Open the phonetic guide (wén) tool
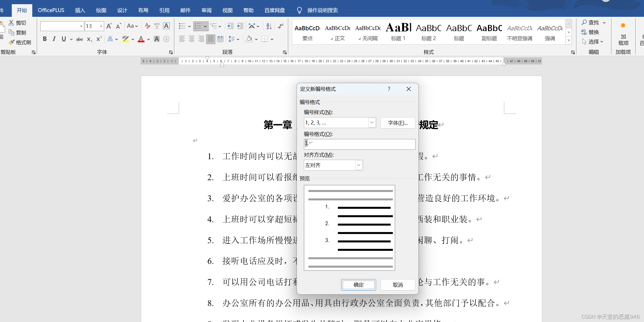The height and width of the screenshot is (322, 644). pos(157,26)
